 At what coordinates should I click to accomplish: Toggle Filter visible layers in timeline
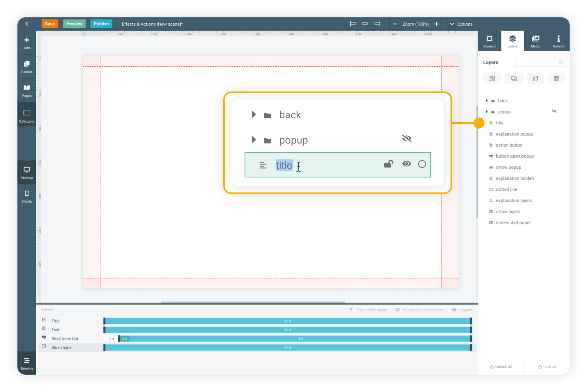368,310
